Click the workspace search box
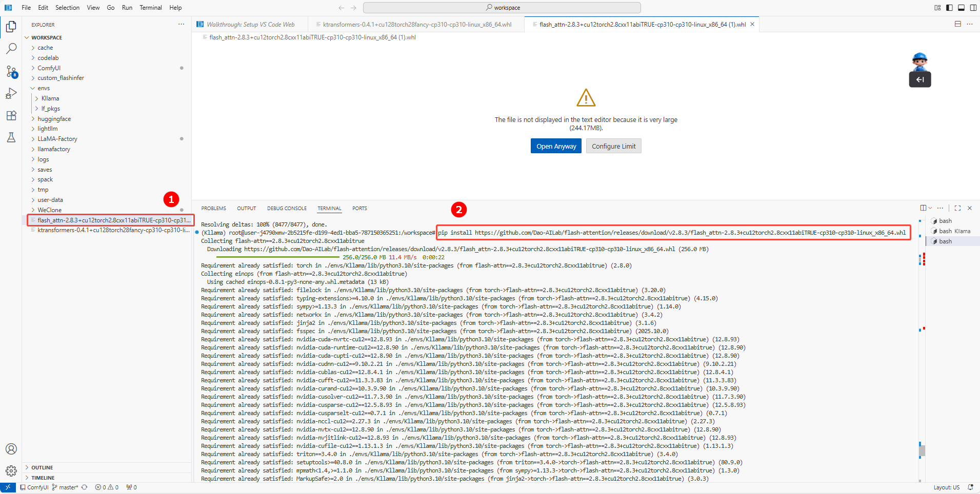 (x=502, y=8)
